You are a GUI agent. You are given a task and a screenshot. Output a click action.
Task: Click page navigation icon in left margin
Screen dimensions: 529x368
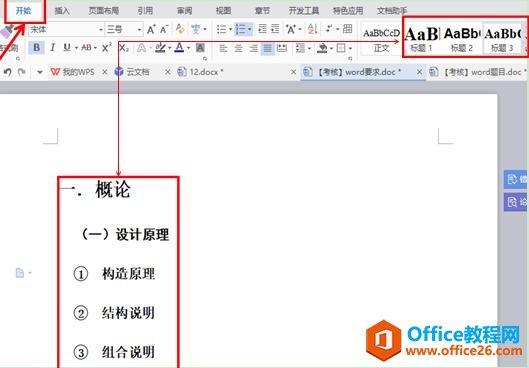(20, 273)
